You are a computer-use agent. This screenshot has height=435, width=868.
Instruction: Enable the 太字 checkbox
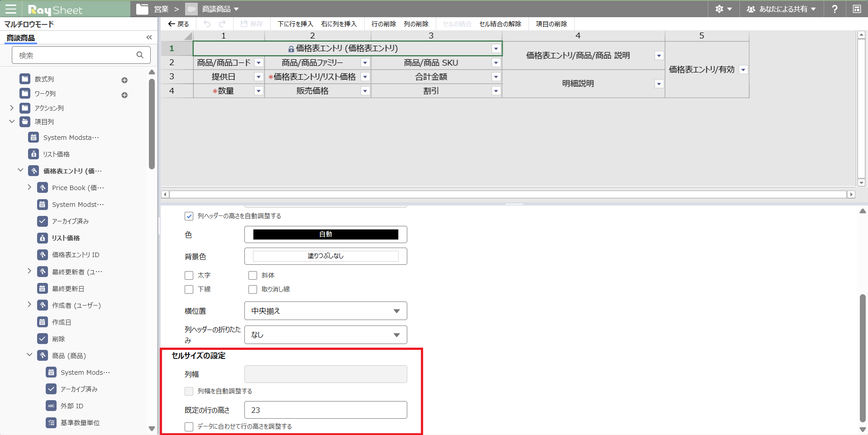[x=189, y=275]
